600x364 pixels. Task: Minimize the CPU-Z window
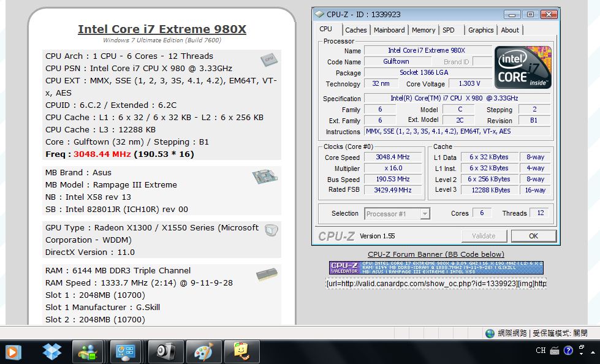[x=512, y=15]
